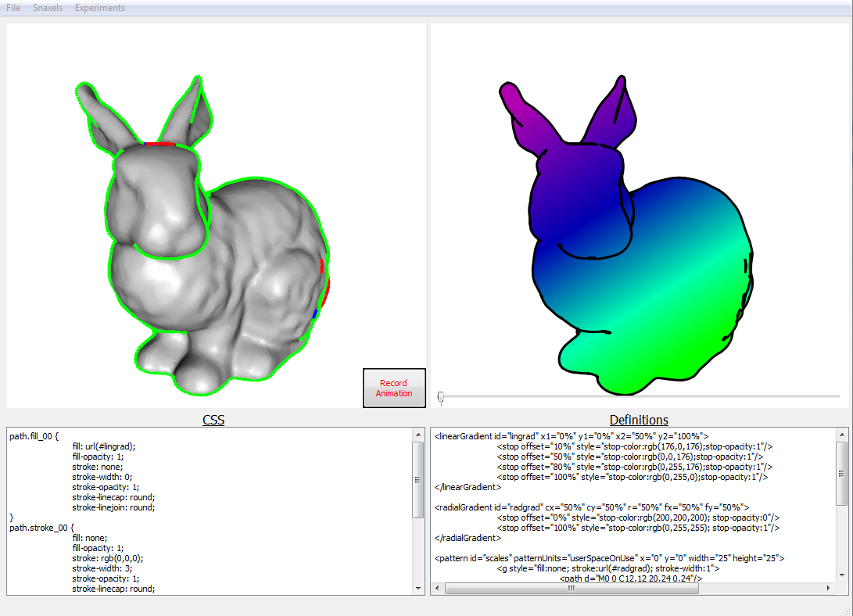The height and width of the screenshot is (616, 853).
Task: Click the 'path.fill_00 {' line in CSS
Action: tap(34, 436)
